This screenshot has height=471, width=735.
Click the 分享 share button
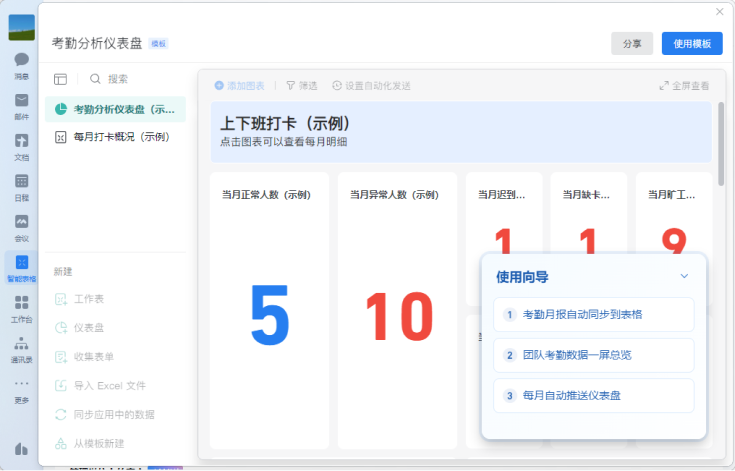click(632, 44)
